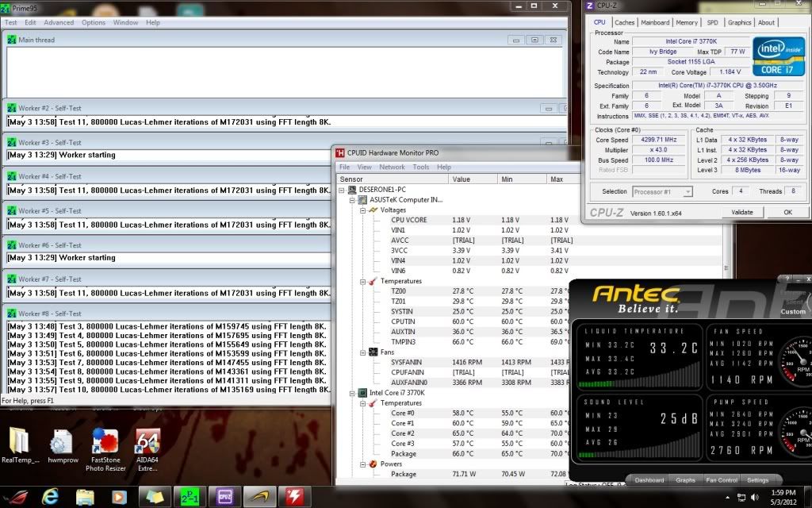Switch to the Memory tab in CPU-Z

tap(687, 23)
